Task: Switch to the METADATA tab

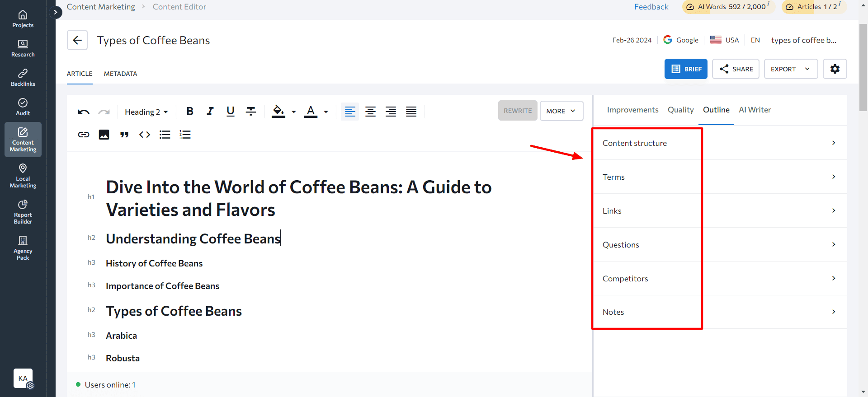Action: pyautogui.click(x=120, y=74)
